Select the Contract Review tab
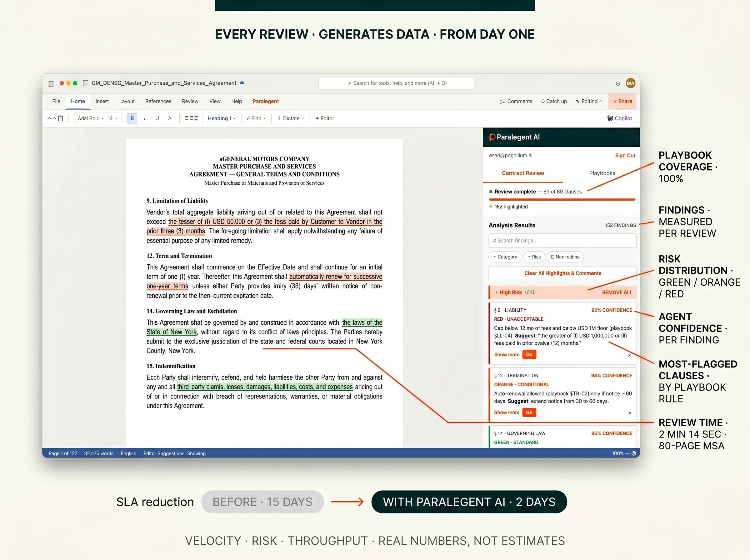Screen dimensions: 750x560 tap(523, 173)
